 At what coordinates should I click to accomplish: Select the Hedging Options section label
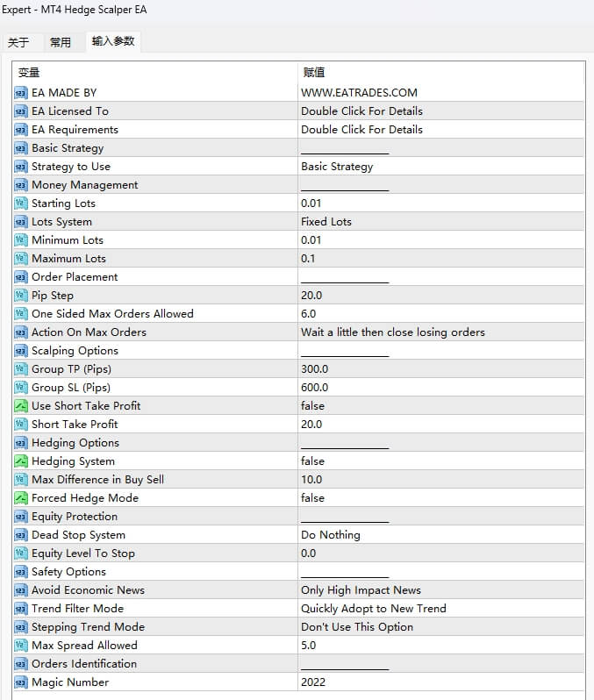click(75, 443)
